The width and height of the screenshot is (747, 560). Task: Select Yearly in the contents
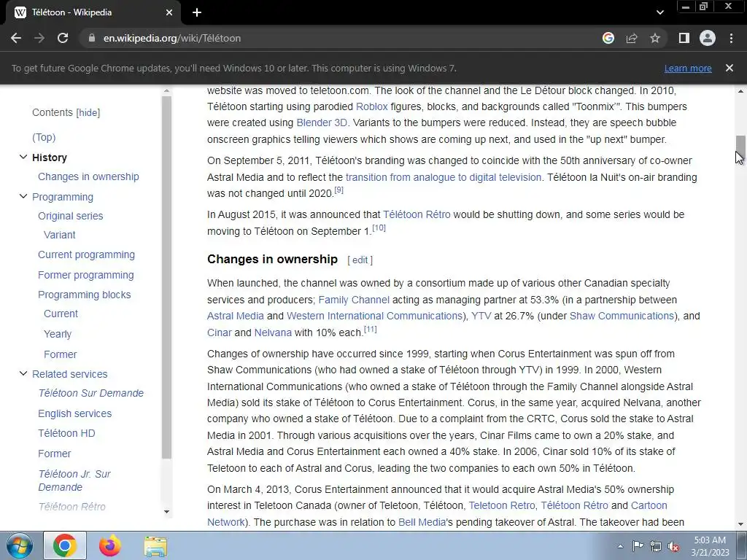pos(58,334)
